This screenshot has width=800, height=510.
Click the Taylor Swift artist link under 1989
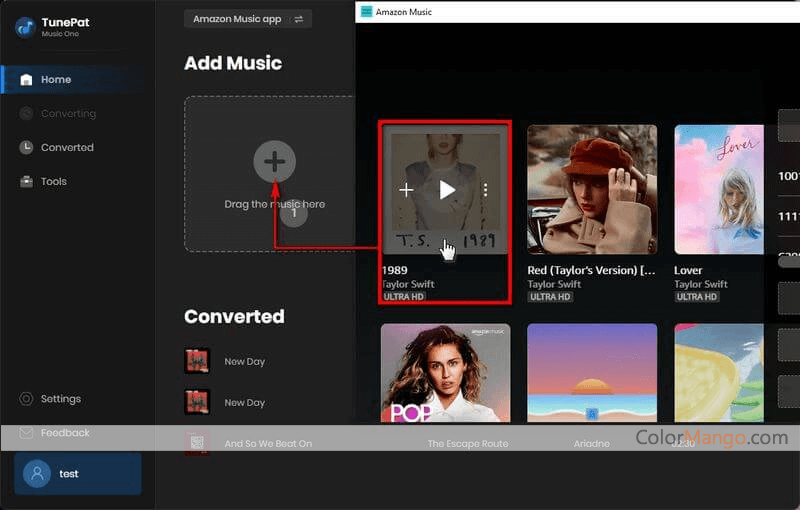[408, 284]
